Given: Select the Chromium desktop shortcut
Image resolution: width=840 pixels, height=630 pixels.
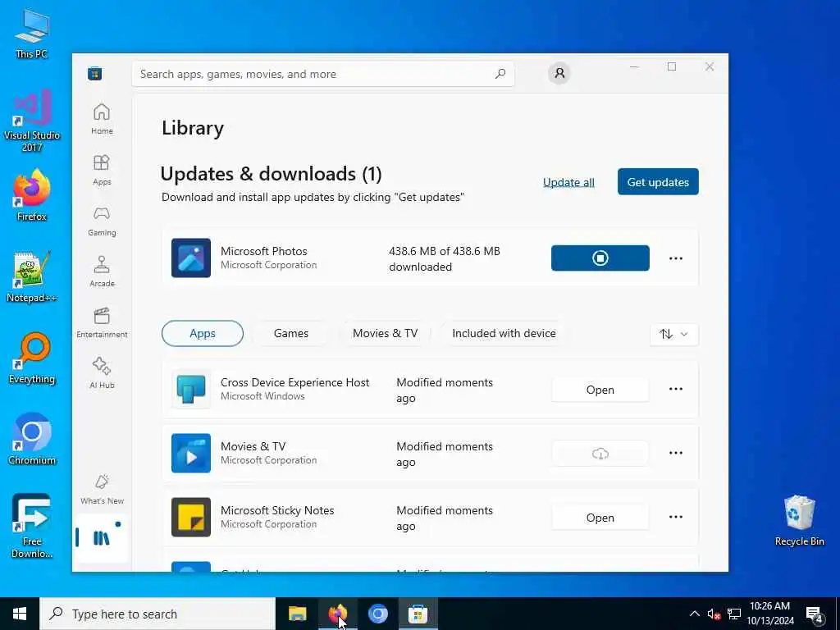Looking at the screenshot, I should 32,440.
